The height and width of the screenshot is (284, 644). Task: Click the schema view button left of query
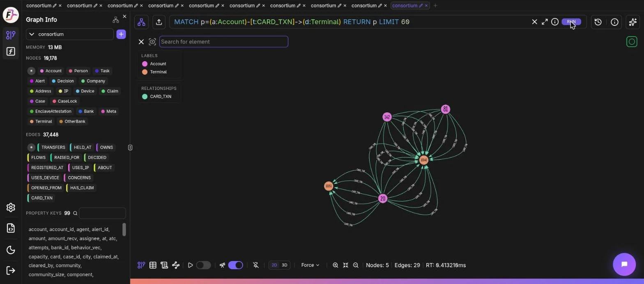pos(141,22)
